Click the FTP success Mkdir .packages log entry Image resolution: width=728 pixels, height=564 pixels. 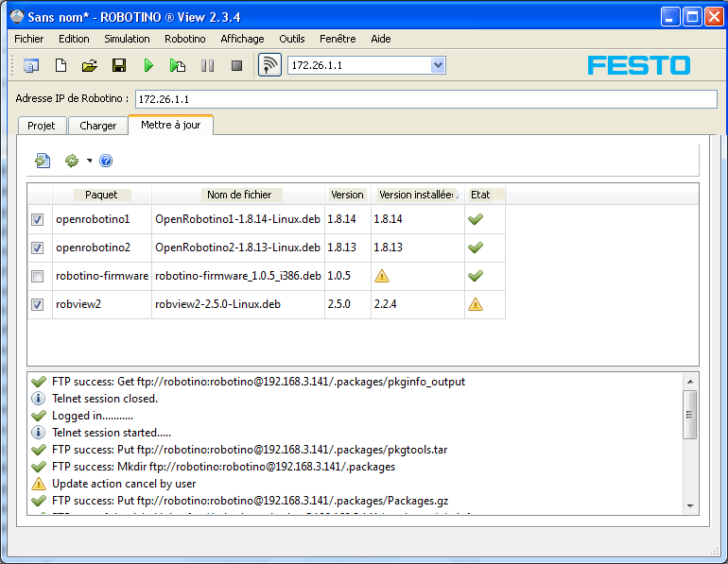coord(224,467)
